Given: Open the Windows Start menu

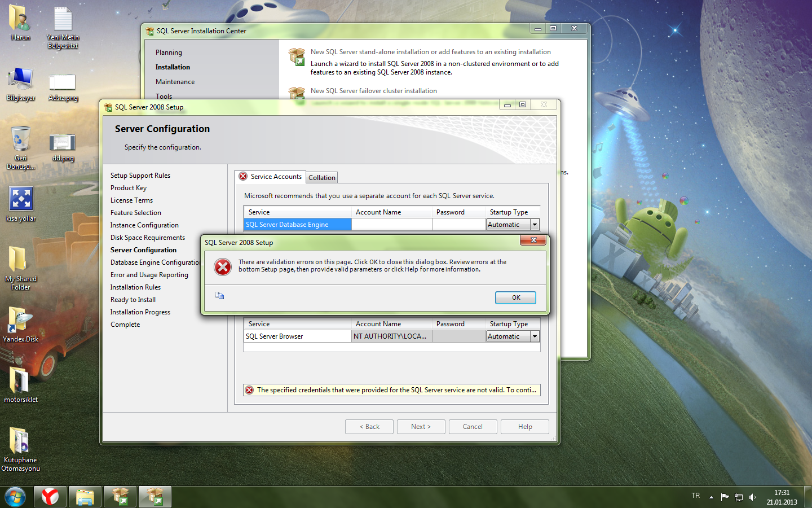Looking at the screenshot, I should click(15, 497).
